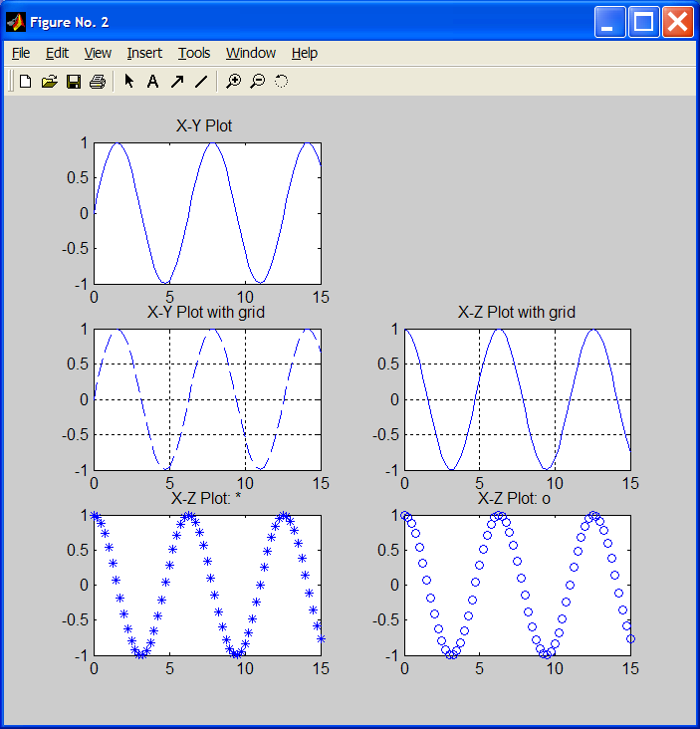The width and height of the screenshot is (700, 729).
Task: Click the 'X-Z Plot with grid' title
Action: click(517, 312)
